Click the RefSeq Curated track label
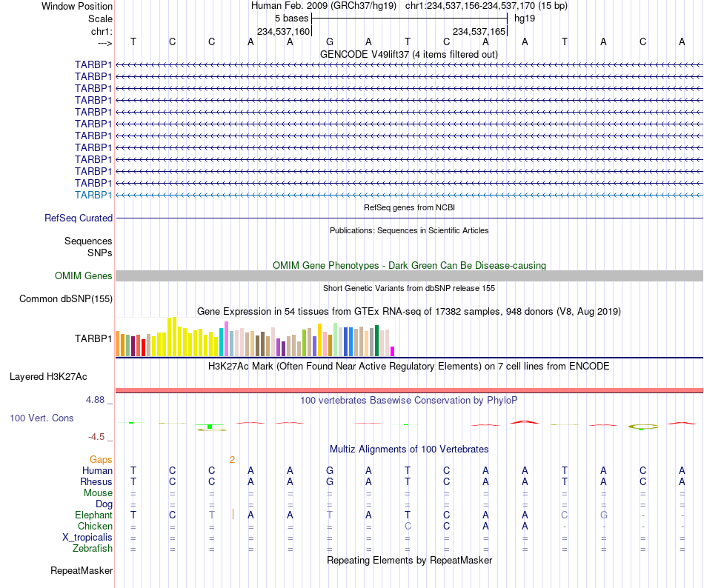Viewport: 704px width, 588px height. point(78,218)
